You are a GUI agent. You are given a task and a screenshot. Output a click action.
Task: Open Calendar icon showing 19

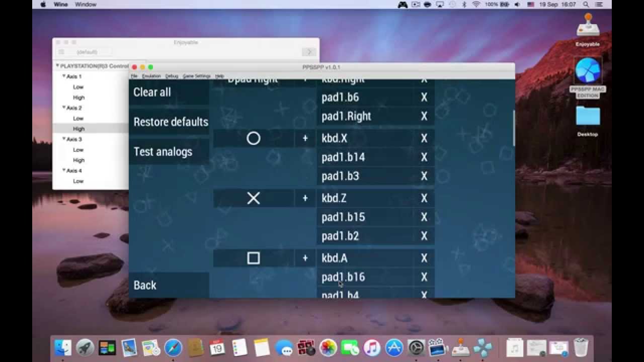click(x=217, y=347)
